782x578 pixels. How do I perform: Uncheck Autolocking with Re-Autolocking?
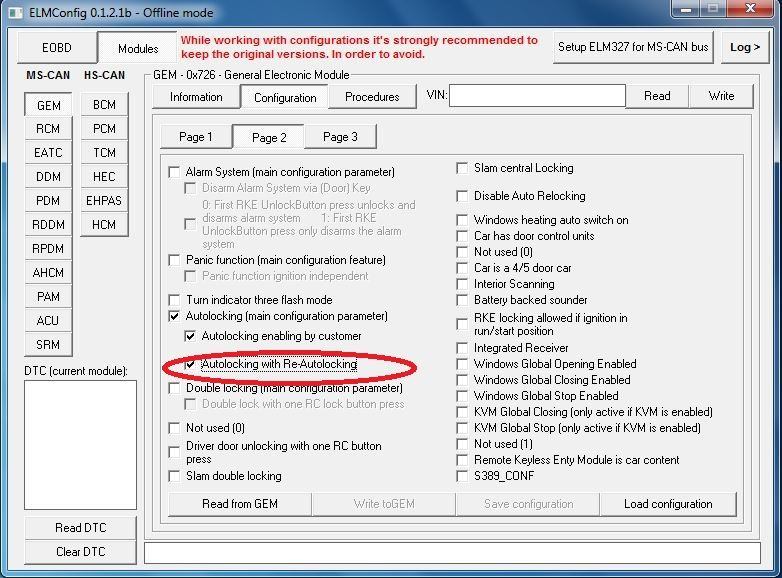[190, 364]
